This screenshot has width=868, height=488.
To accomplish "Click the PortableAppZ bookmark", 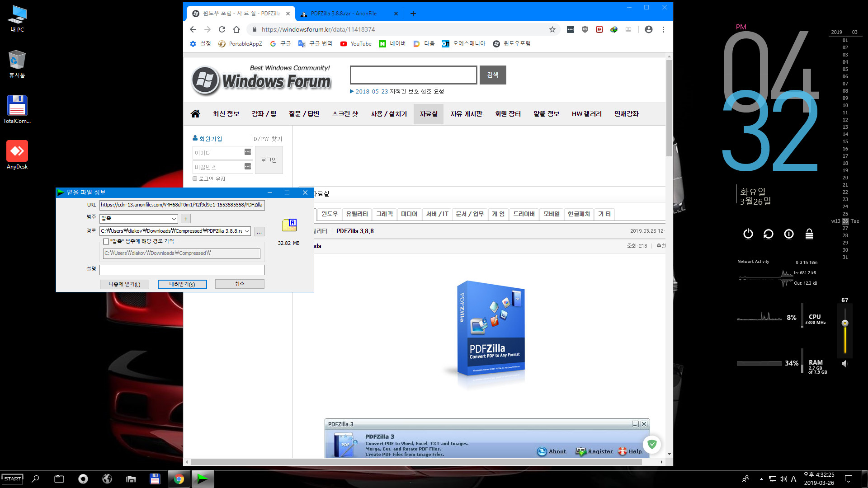I will point(240,44).
